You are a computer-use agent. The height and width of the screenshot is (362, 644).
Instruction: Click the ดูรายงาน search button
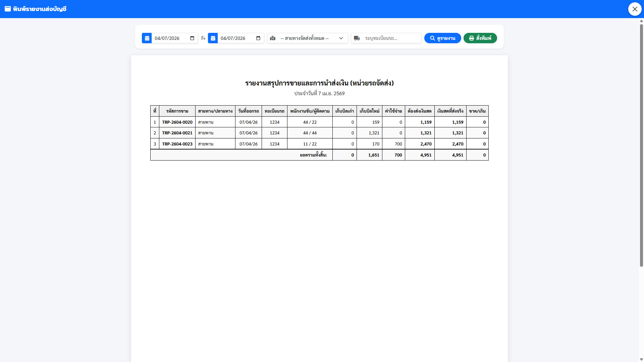[x=442, y=38]
